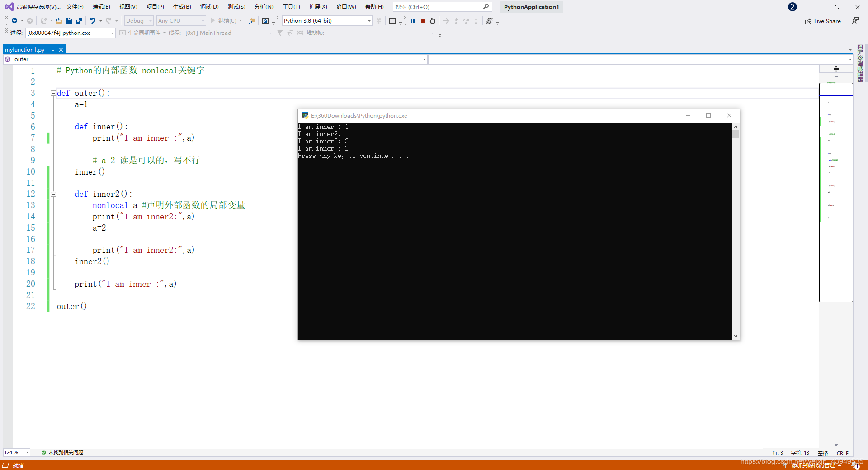Click the New Project icon
Screen dimensions: 868x470
pyautogui.click(x=44, y=21)
